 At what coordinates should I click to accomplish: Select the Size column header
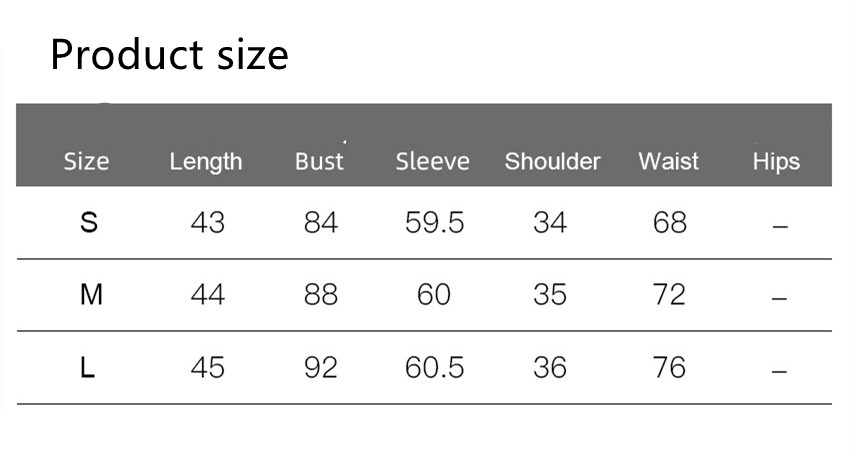86,162
